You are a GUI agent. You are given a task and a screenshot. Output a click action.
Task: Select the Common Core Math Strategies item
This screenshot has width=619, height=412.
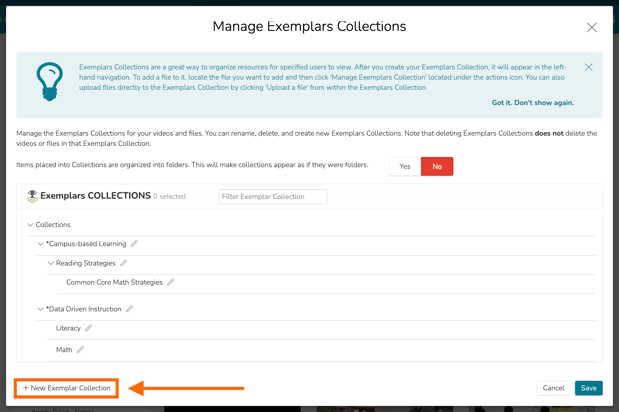(x=114, y=283)
